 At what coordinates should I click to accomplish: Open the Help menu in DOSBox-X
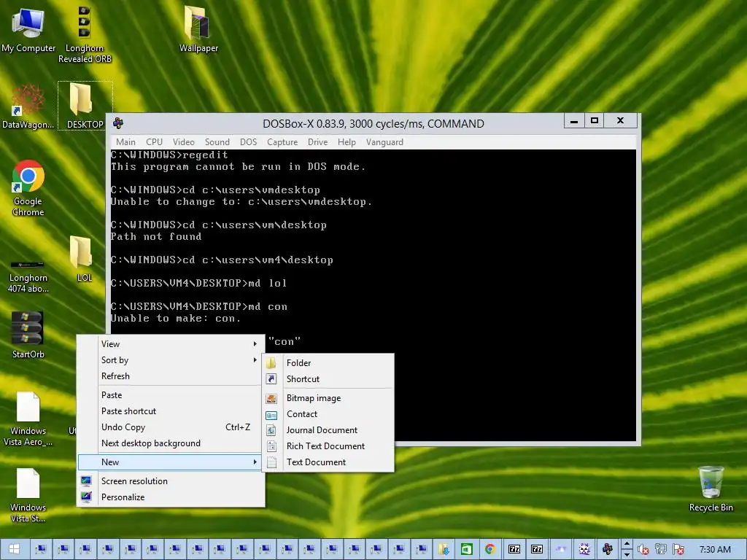pyautogui.click(x=347, y=142)
